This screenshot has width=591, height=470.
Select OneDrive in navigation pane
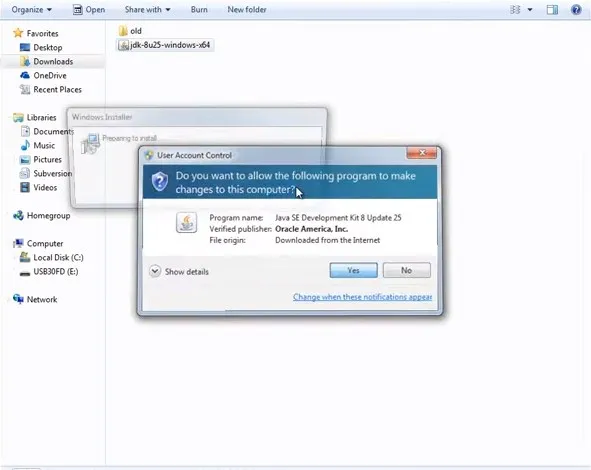pyautogui.click(x=50, y=75)
